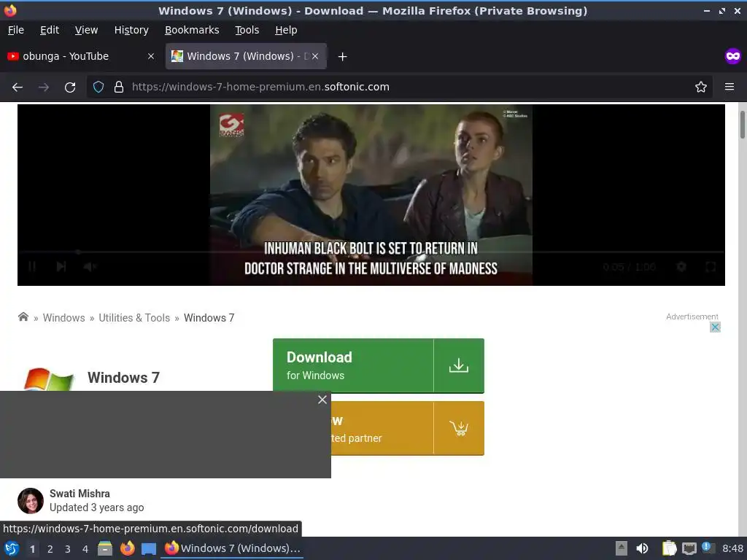The width and height of the screenshot is (747, 560).
Task: Reload the current page
Action: coord(70,87)
